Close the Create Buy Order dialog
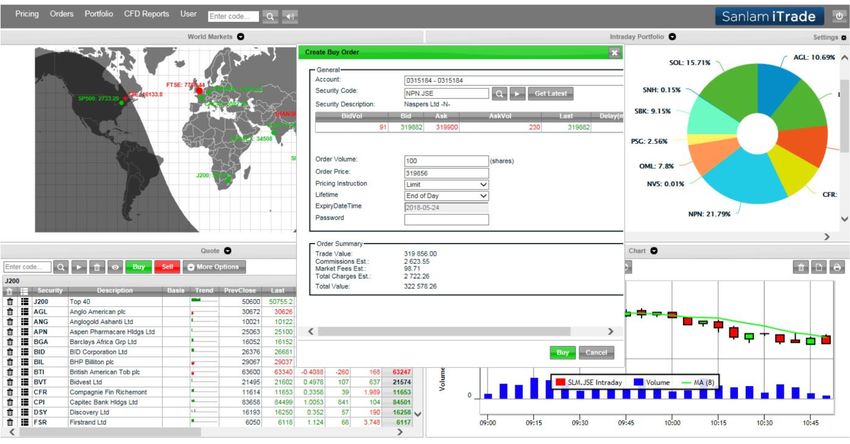Image resolution: width=850 pixels, height=444 pixels. pyautogui.click(x=614, y=53)
